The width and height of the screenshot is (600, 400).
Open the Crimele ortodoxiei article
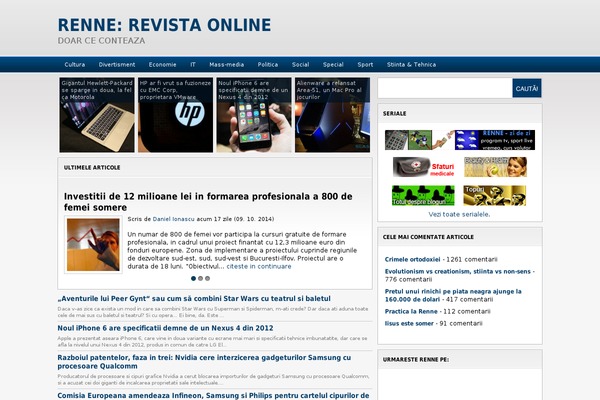(412, 260)
